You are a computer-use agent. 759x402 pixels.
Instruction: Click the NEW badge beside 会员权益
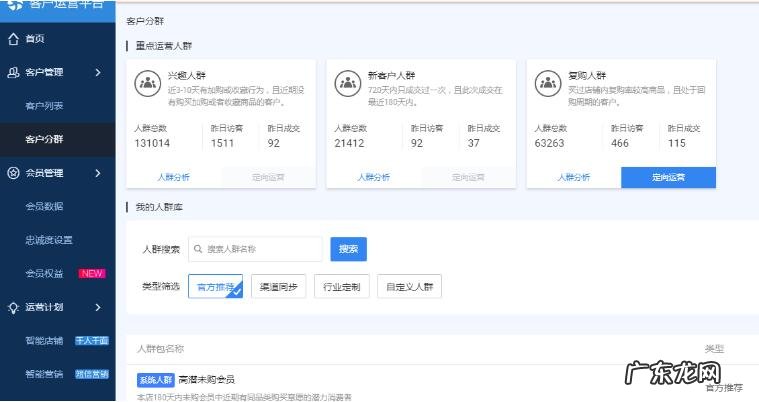[91, 274]
